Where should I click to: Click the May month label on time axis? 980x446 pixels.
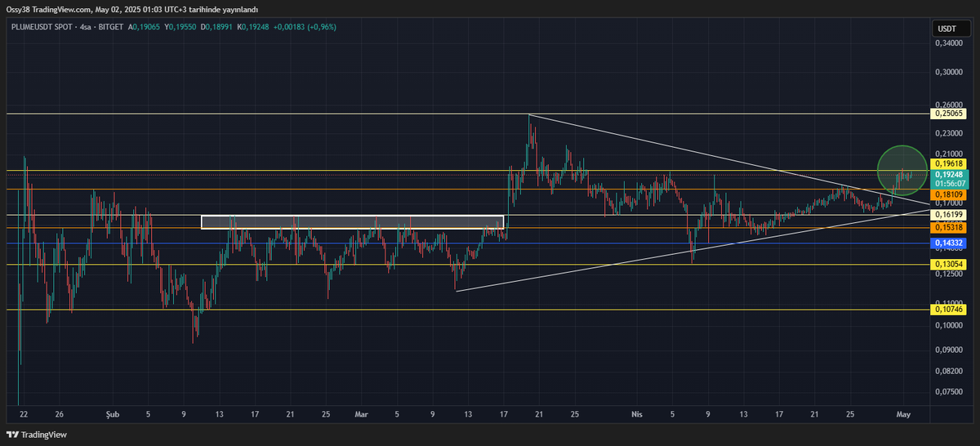tap(902, 414)
